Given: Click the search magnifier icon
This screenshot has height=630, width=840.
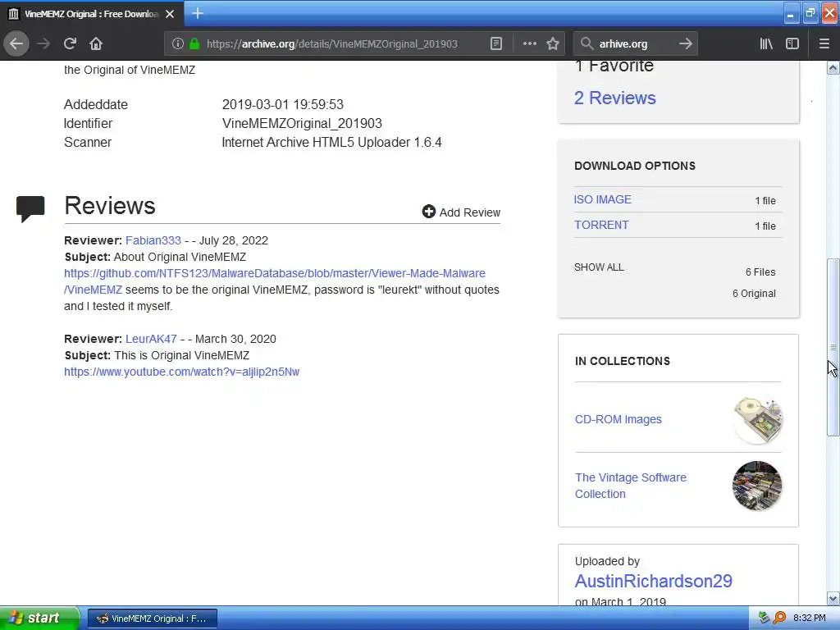Looking at the screenshot, I should tap(587, 43).
